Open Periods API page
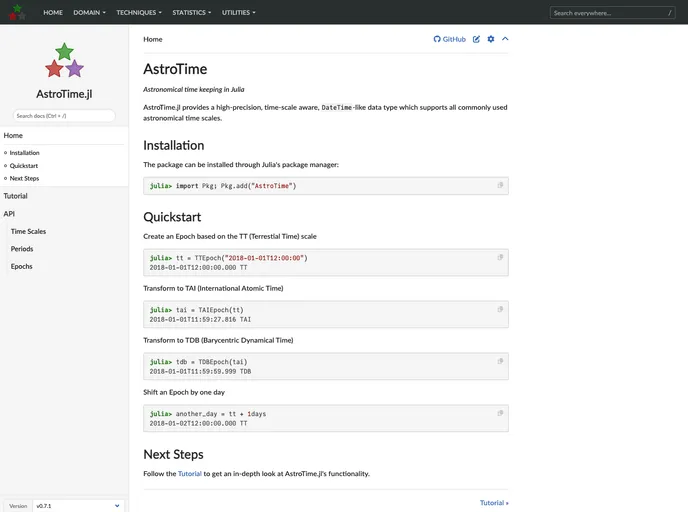688x512 pixels. click(x=22, y=249)
